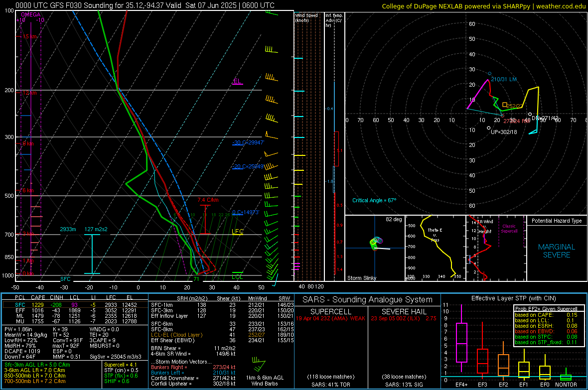Image resolution: width=588 pixels, height=390 pixels.
Task: Click the 'Bunkers Left =' storm motion line
Action: click(x=193, y=373)
